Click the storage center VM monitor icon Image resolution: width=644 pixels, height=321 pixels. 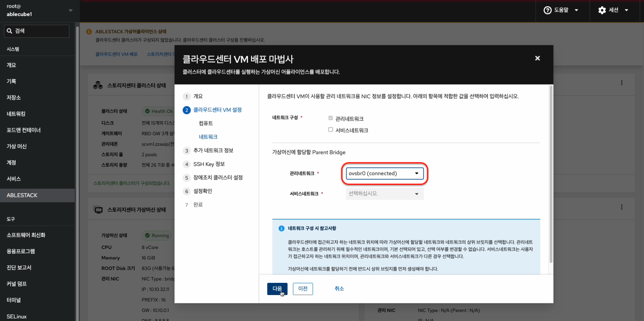(x=98, y=210)
